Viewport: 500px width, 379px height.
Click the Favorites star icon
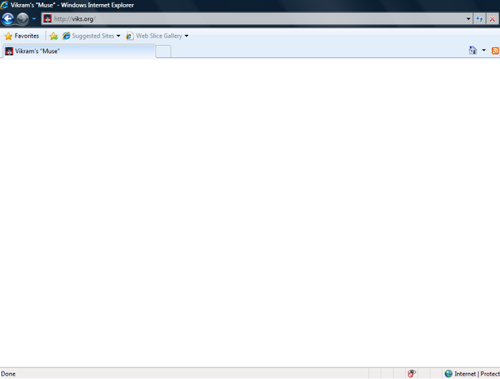pyautogui.click(x=8, y=36)
